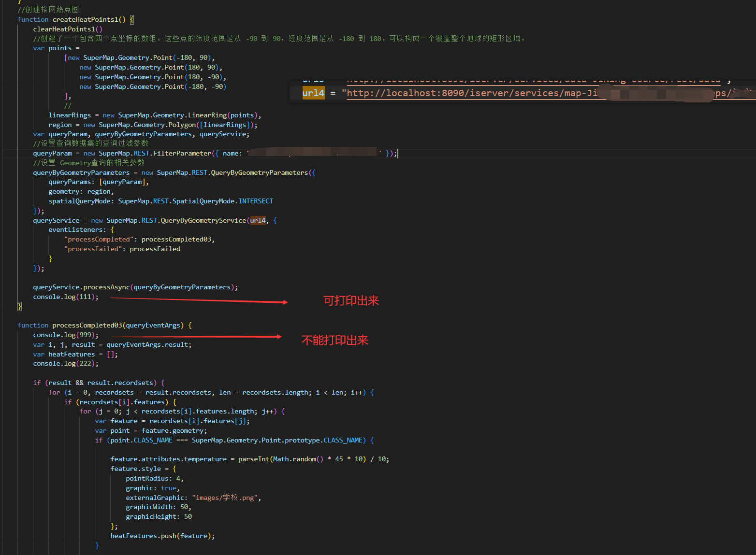Screen dimensions: 756x555
Task: Click the clearHeatPoints1() call
Action: [68, 29]
